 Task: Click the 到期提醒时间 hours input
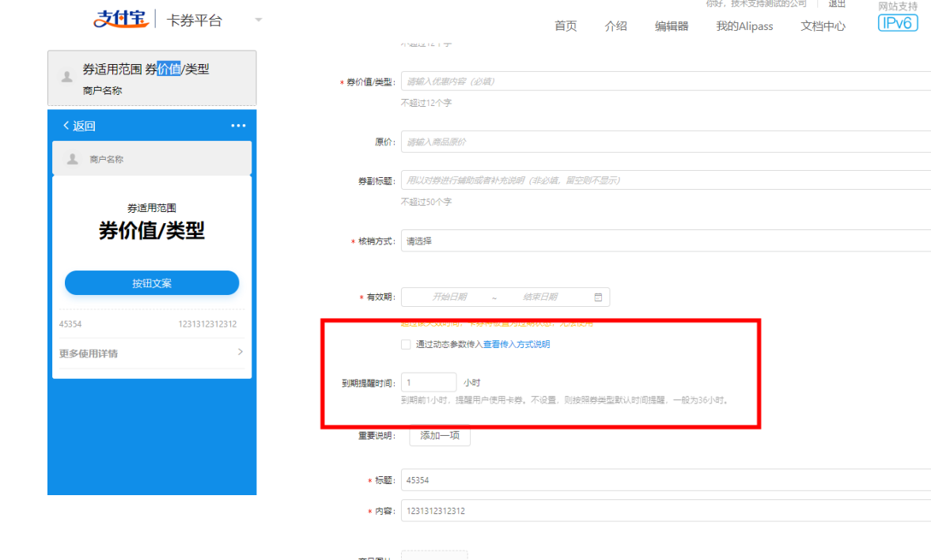429,383
